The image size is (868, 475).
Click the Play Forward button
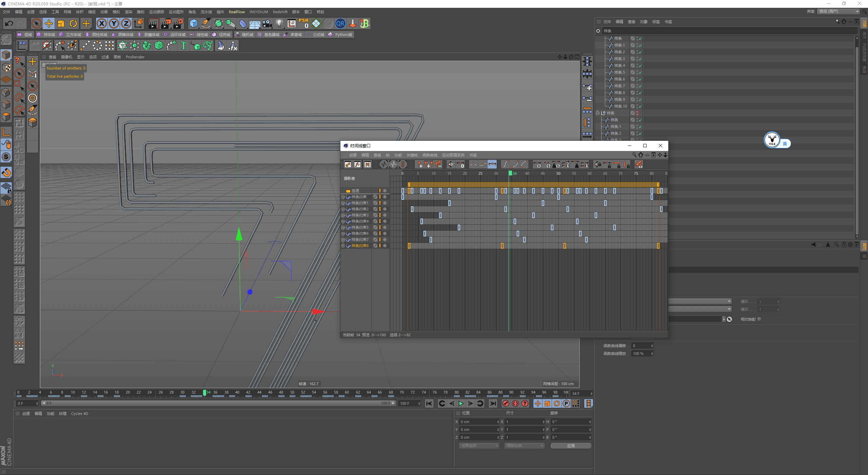[x=461, y=403]
